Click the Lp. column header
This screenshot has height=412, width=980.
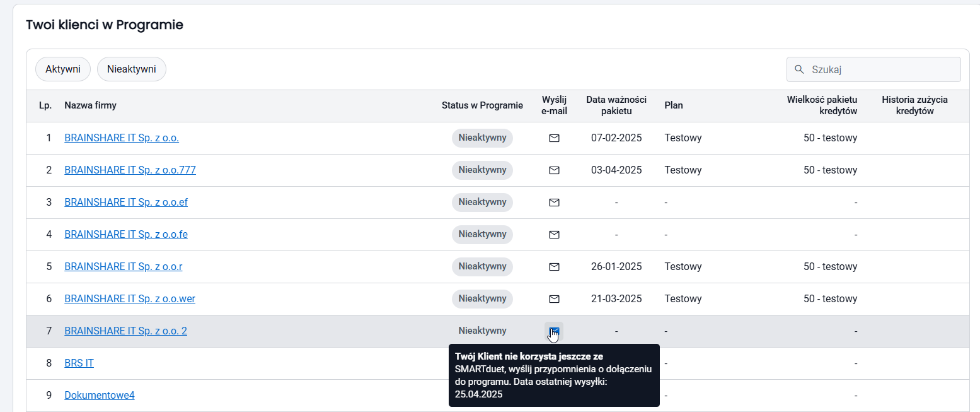pos(45,105)
